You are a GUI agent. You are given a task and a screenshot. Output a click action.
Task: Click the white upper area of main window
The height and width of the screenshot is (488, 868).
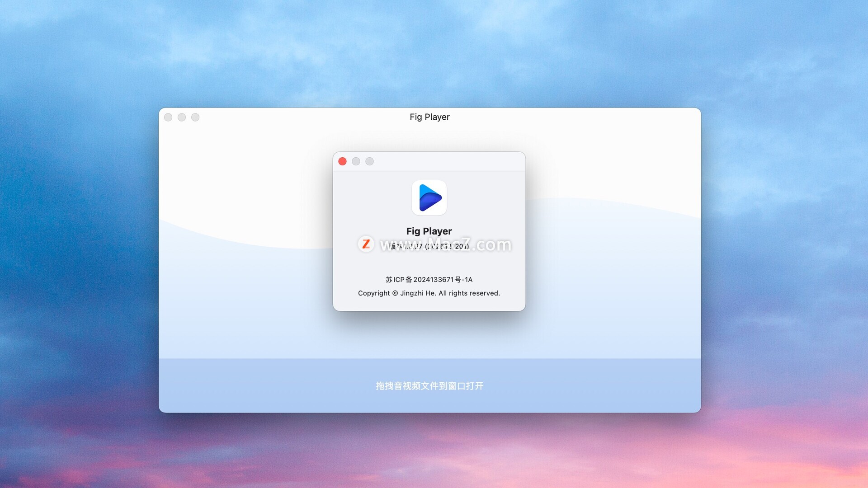253,172
